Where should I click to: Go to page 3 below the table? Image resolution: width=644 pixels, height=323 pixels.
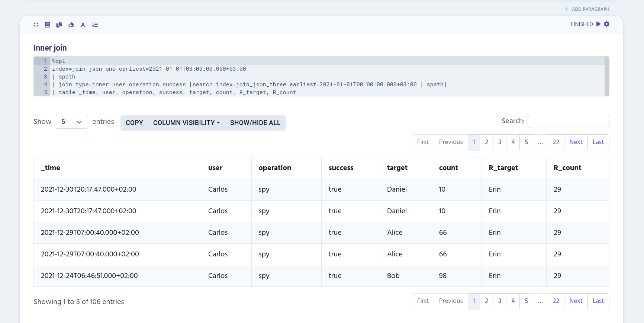click(500, 301)
